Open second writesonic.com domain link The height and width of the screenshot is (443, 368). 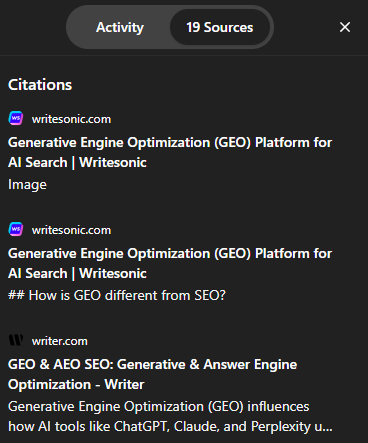click(71, 230)
